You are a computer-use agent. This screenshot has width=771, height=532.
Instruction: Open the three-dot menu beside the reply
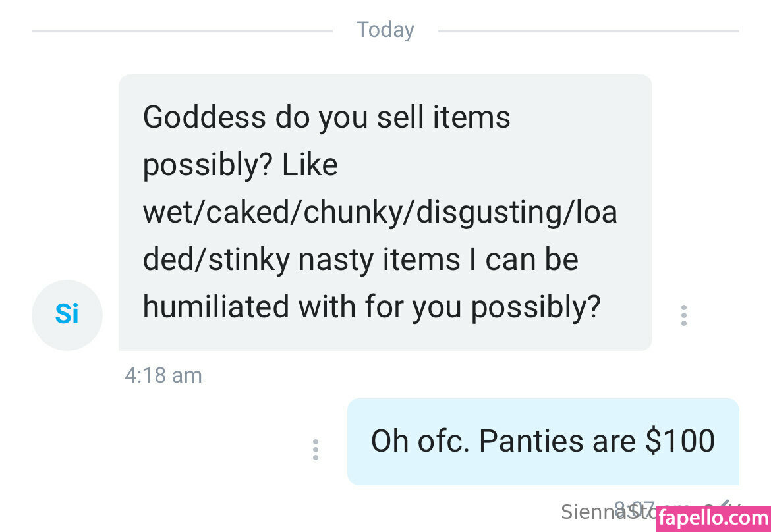(316, 450)
